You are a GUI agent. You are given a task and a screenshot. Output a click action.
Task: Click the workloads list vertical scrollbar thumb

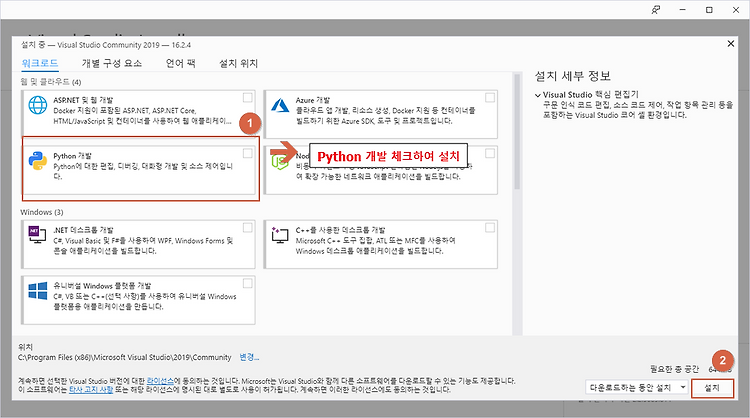tap(517, 132)
